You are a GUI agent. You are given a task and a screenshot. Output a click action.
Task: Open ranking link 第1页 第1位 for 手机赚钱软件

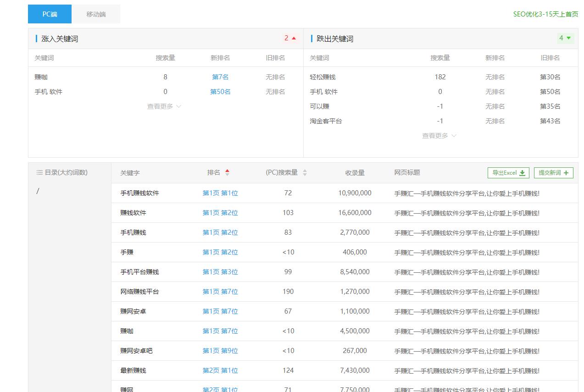[220, 193]
